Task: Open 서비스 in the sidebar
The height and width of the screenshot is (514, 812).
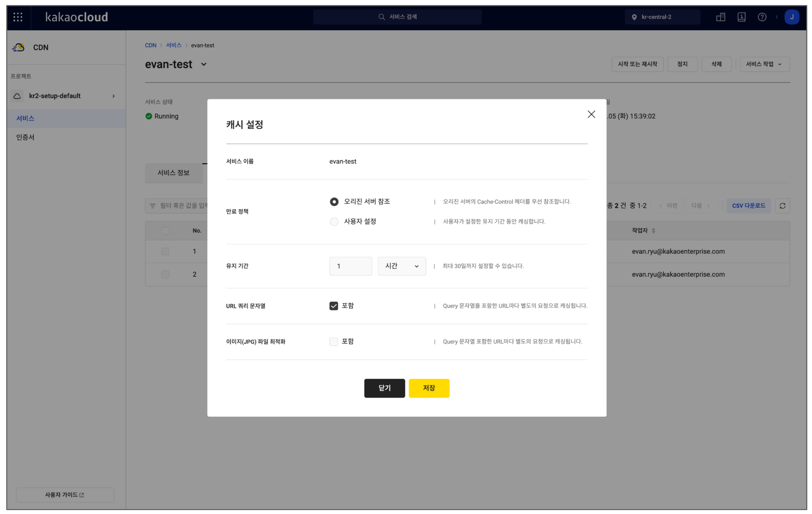Action: pyautogui.click(x=66, y=118)
